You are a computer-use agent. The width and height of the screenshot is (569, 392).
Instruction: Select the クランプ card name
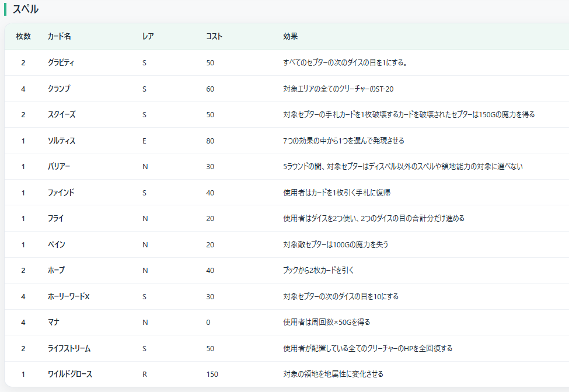point(59,89)
